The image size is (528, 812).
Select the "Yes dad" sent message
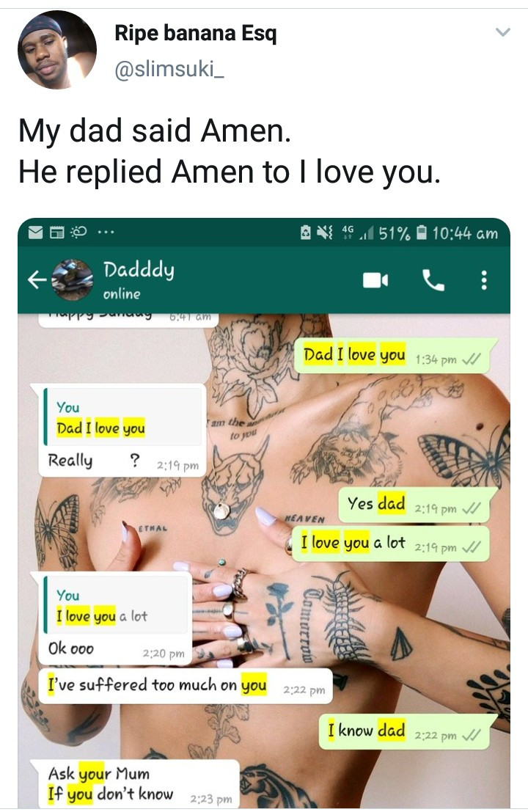pyautogui.click(x=414, y=505)
